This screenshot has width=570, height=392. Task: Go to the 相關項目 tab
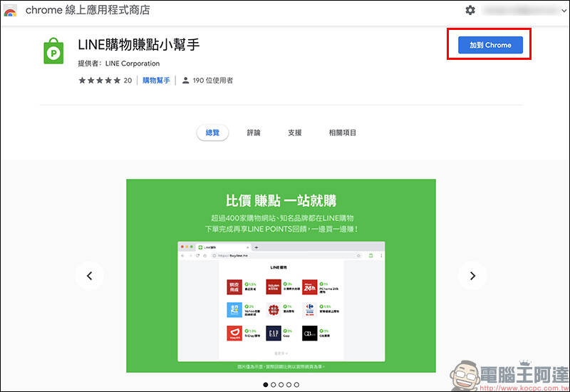point(342,133)
